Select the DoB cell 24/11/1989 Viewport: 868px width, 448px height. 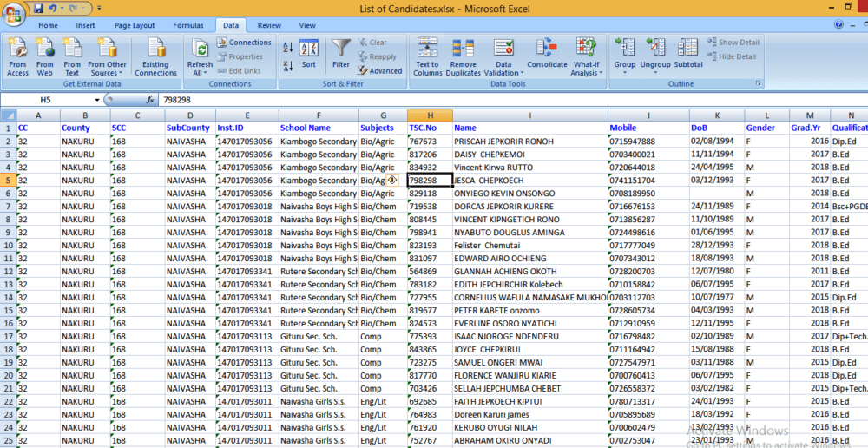717,206
